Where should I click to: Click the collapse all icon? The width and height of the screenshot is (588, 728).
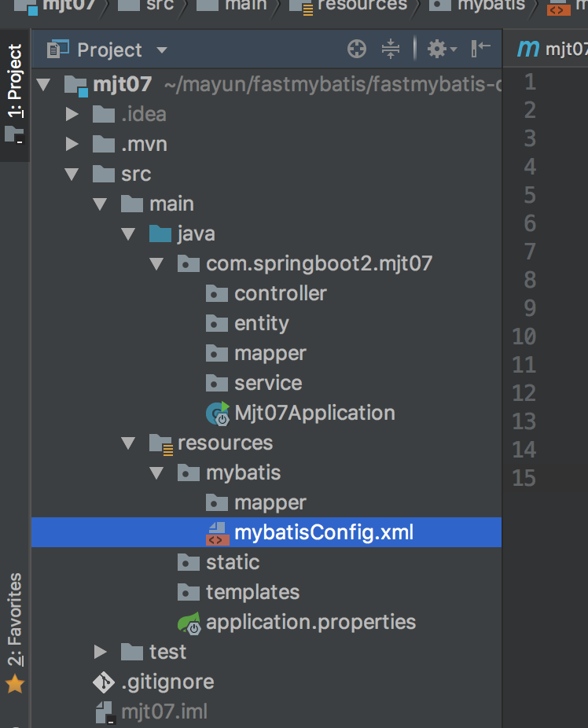point(391,50)
